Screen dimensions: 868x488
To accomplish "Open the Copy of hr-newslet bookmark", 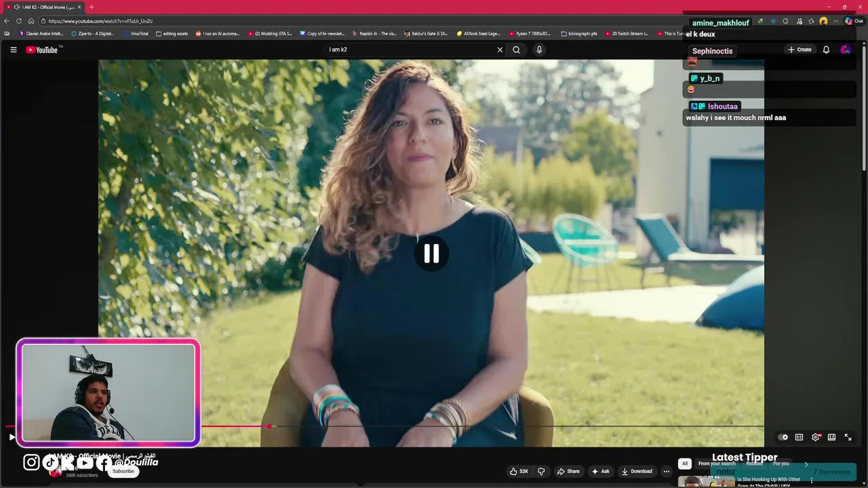I will (322, 33).
